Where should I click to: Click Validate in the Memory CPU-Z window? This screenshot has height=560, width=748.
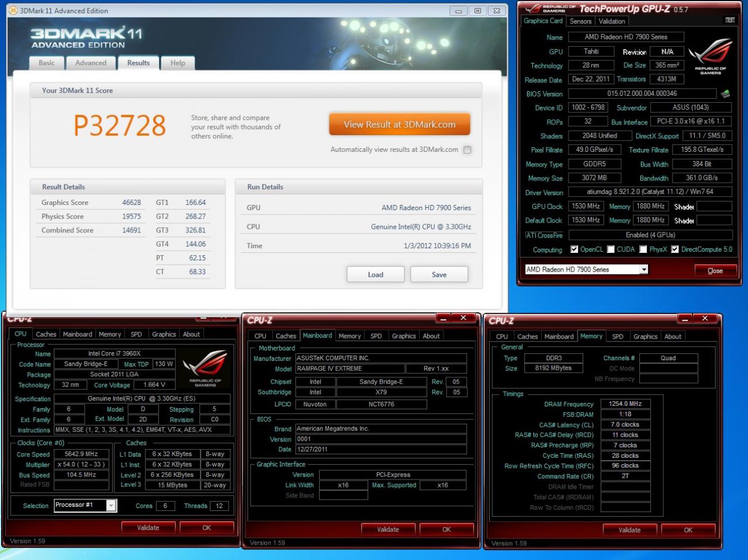(629, 530)
